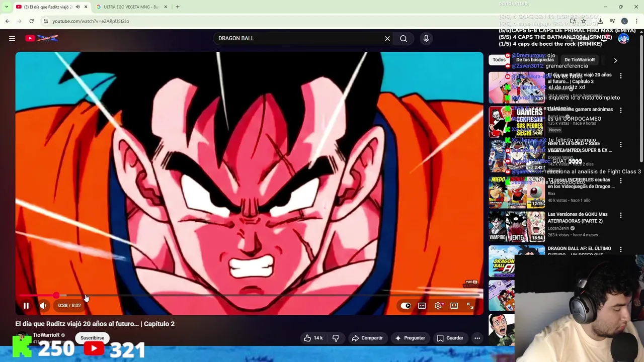The image size is (644, 362).
Task: Open a new browser tab
Action: [x=178, y=7]
